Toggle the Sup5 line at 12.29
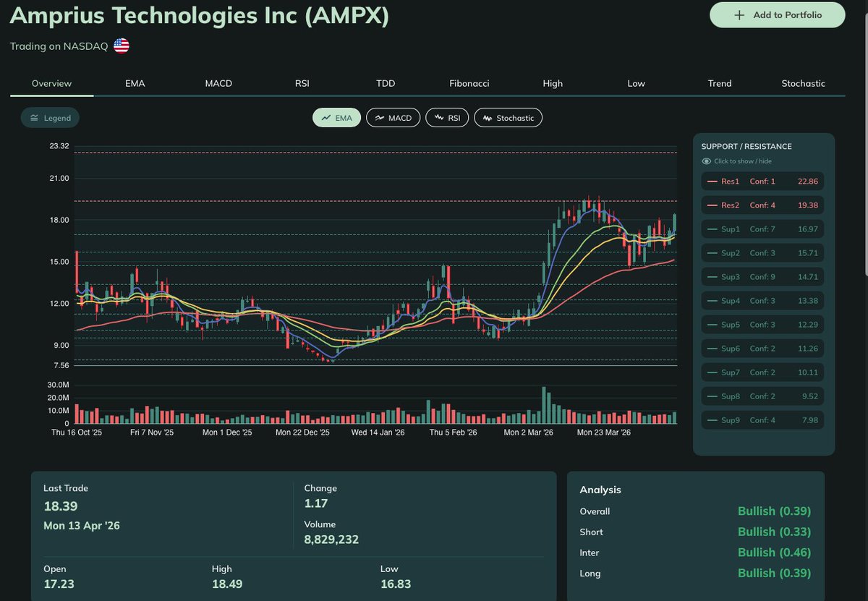Screen dimensions: 868x601 (x=762, y=324)
